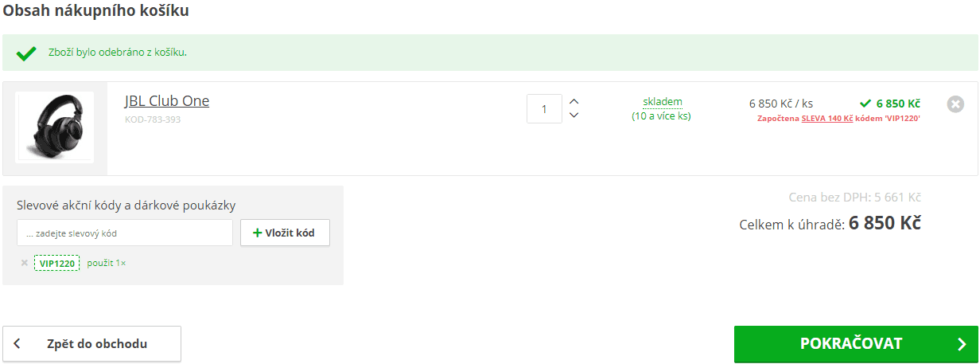Open the SLEVA 140 Kč discount link
The image size is (980, 364).
827,118
